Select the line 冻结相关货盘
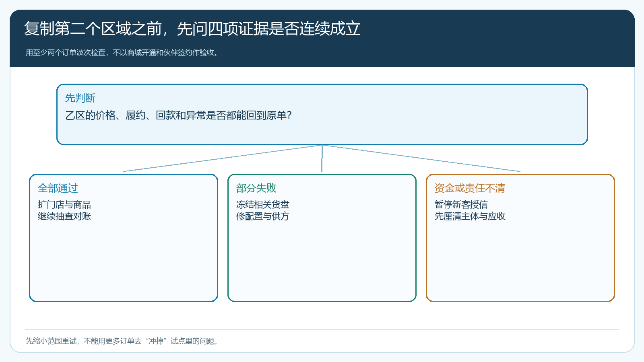This screenshot has height=362, width=644. tap(263, 205)
